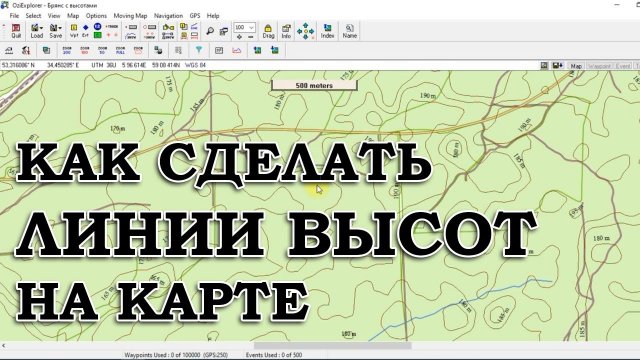Toggle the Event mode button

[x=623, y=65]
